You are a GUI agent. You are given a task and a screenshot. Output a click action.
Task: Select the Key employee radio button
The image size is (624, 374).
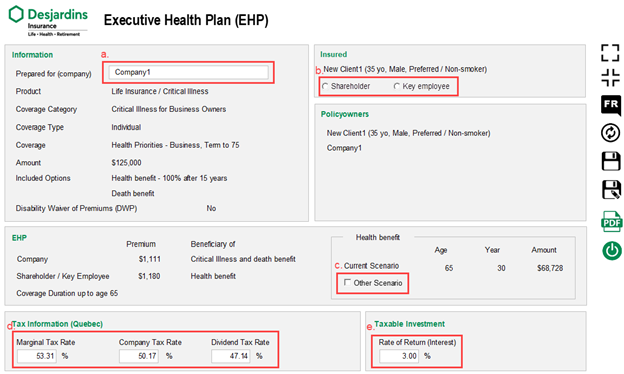397,86
